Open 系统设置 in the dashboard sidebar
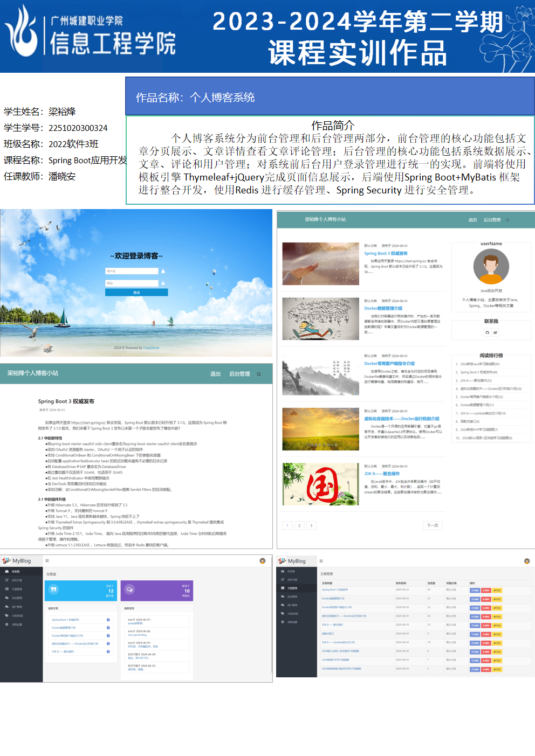Viewport: 535px width, 756px height. coord(17,625)
